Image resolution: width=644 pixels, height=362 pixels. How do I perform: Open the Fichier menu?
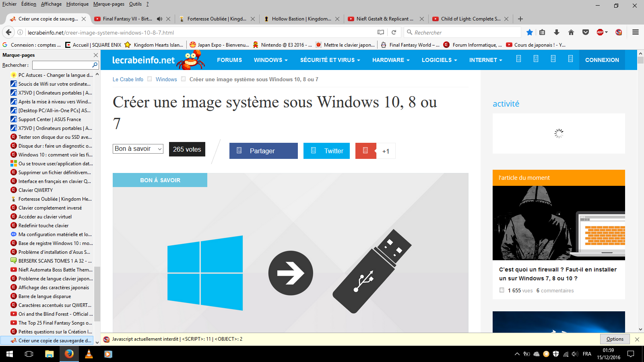(9, 4)
